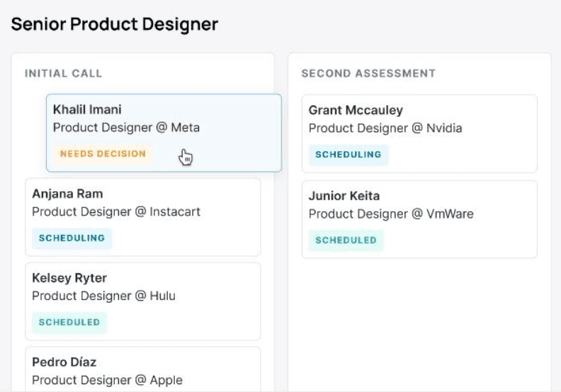Click the Scheduled badge on Kelsey Ryter's card
This screenshot has height=392, width=561.
69,323
